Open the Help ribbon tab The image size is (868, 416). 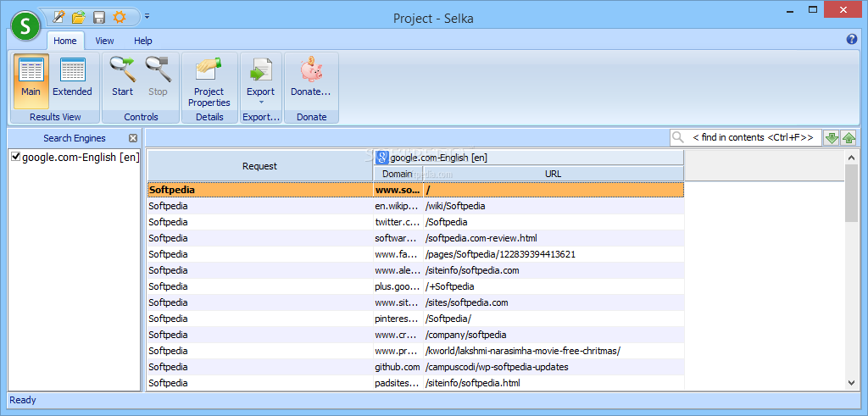point(142,41)
